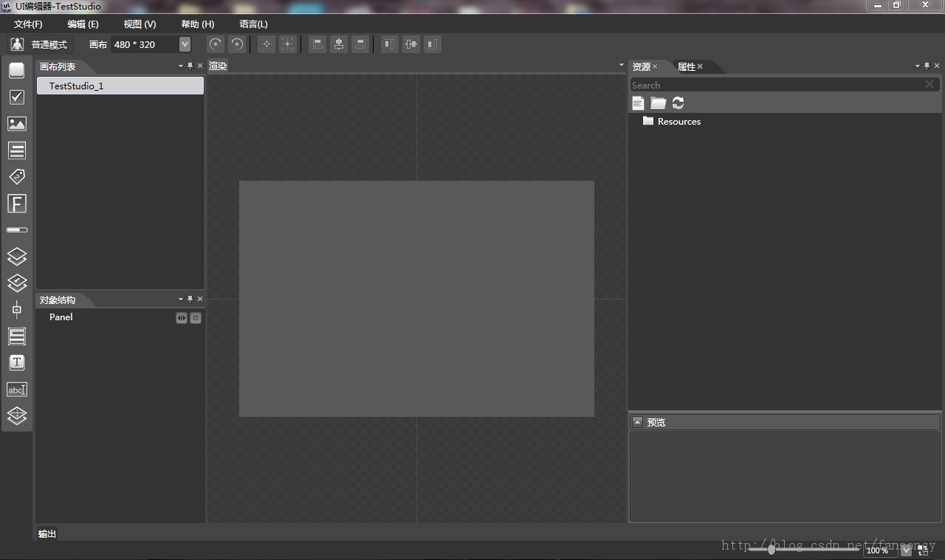Close the 画布列表 panel
This screenshot has height=560, width=945.
[x=199, y=66]
